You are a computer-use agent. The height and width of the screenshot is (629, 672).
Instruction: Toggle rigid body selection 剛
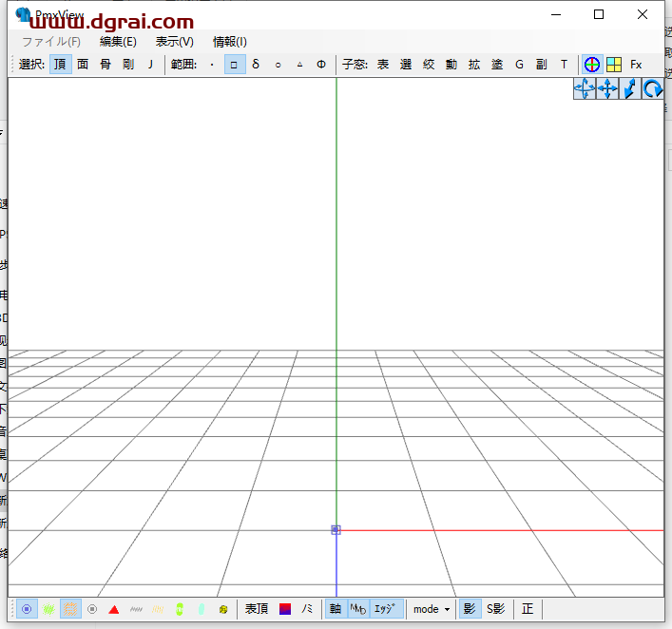point(128,65)
